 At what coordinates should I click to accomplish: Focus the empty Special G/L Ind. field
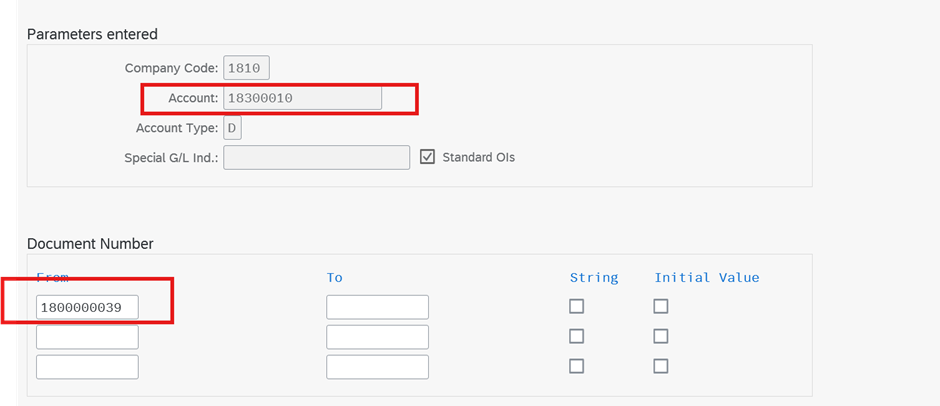click(x=317, y=157)
